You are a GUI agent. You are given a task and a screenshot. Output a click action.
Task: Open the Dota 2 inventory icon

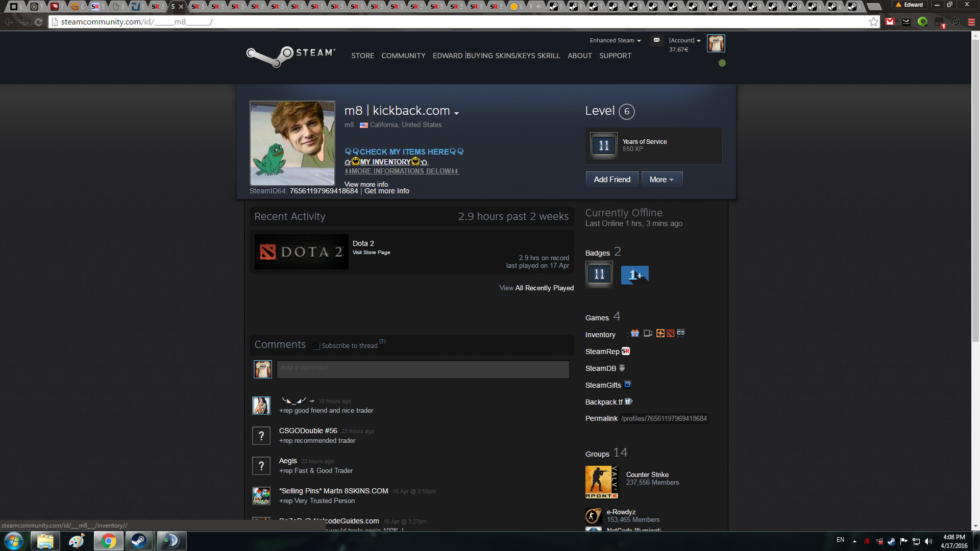(671, 333)
